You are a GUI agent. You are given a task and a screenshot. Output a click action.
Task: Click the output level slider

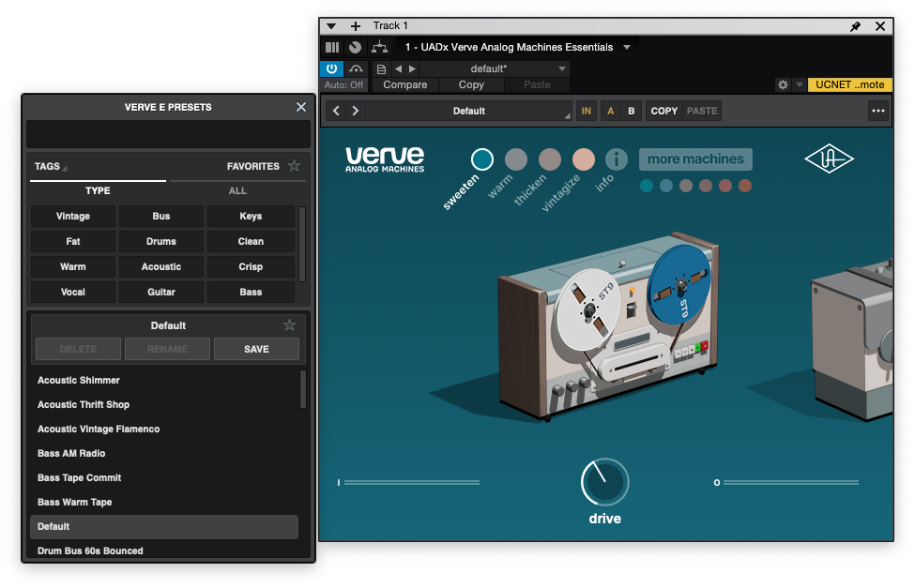click(791, 482)
